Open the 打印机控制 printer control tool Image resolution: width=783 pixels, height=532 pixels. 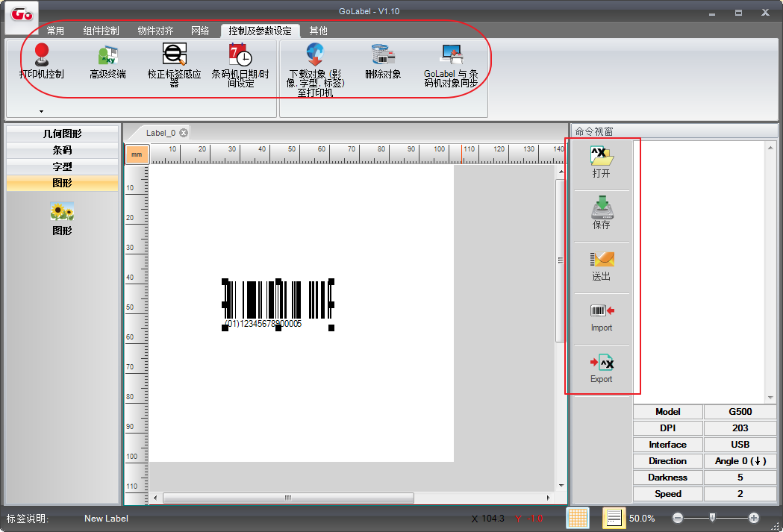point(42,61)
